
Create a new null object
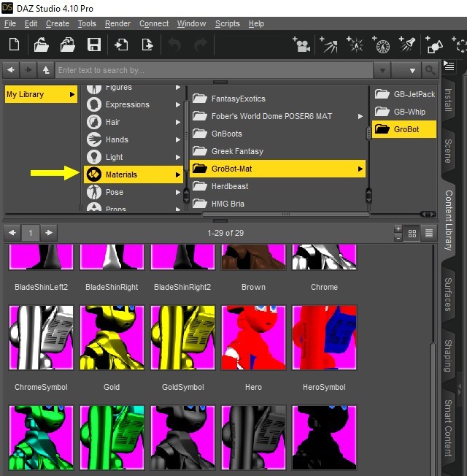point(459,45)
